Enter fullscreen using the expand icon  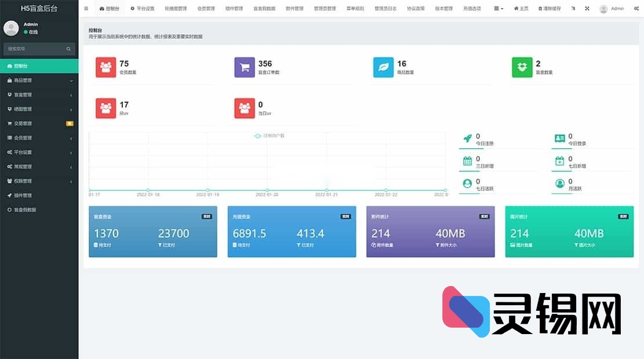coord(586,8)
